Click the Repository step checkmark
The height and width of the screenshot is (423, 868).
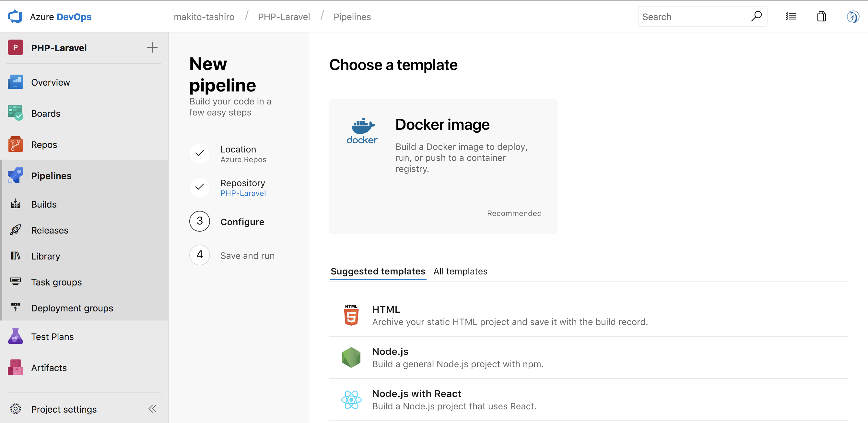click(x=200, y=187)
